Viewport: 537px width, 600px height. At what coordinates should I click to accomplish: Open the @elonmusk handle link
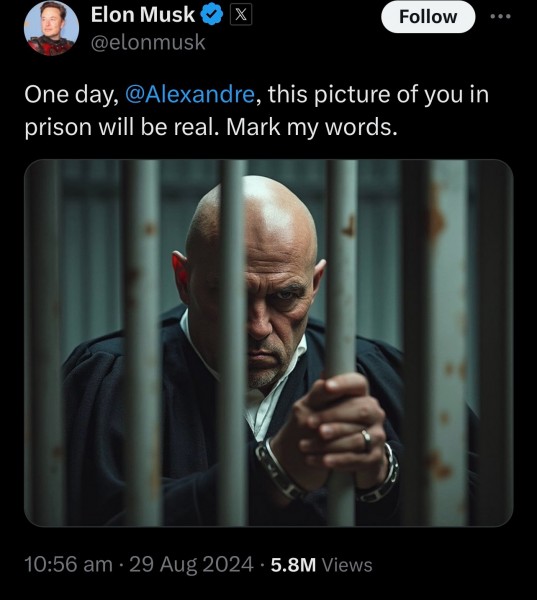pos(148,42)
